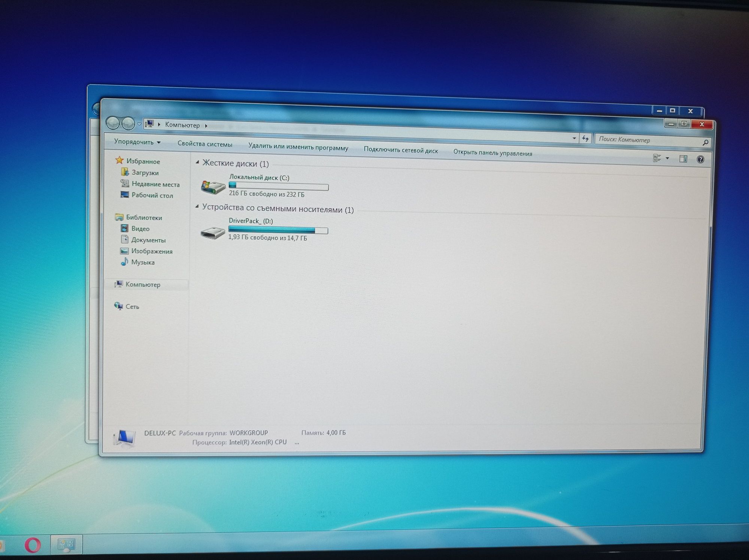Click D: drive usage bar
The width and height of the screenshot is (749, 560).
(278, 230)
